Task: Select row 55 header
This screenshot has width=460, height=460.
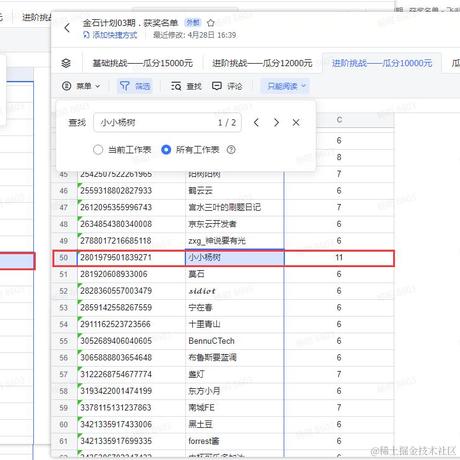Action: point(64,341)
